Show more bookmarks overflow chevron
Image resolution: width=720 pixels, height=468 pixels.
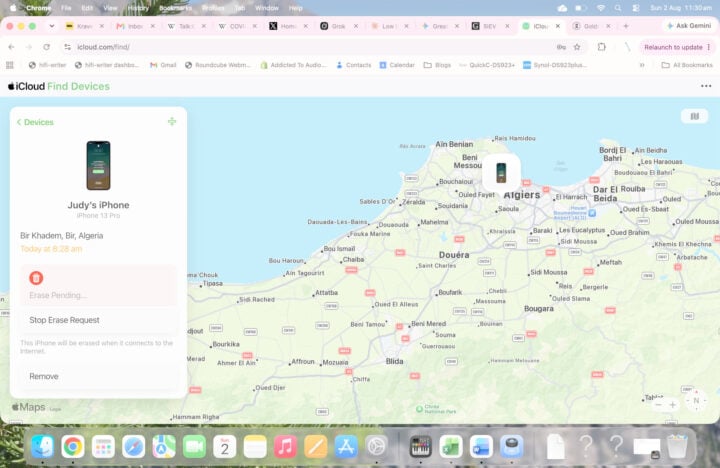[641, 65]
